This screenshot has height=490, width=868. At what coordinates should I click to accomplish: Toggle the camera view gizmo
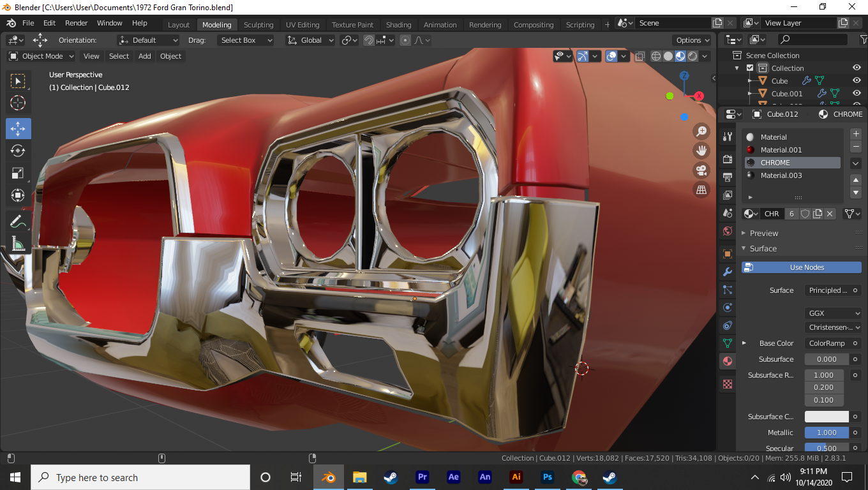tap(701, 170)
